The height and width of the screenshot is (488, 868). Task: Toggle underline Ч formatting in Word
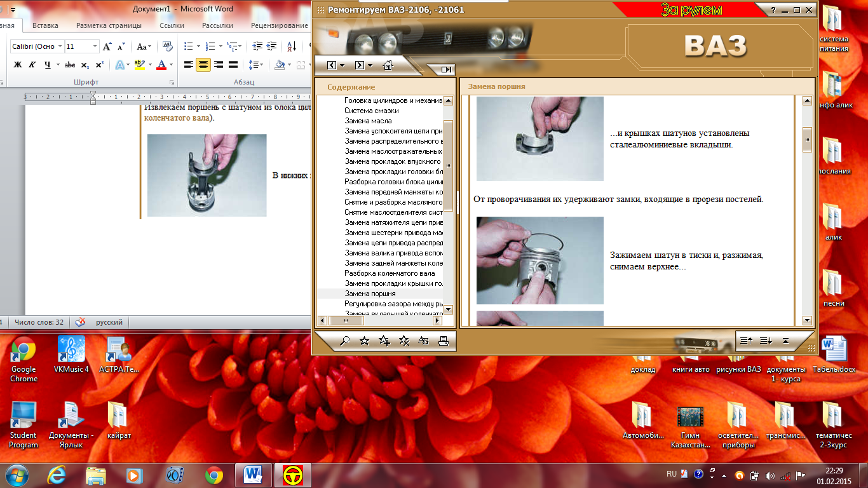[x=47, y=65]
